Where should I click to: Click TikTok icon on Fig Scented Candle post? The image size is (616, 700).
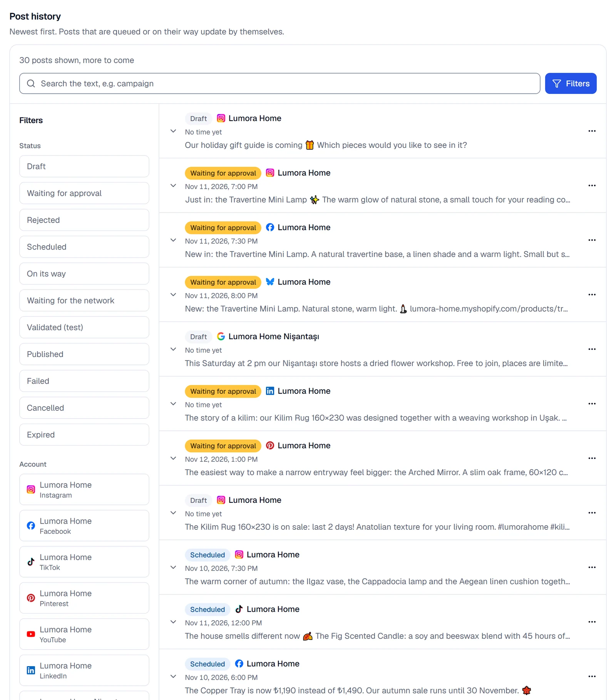[239, 609]
